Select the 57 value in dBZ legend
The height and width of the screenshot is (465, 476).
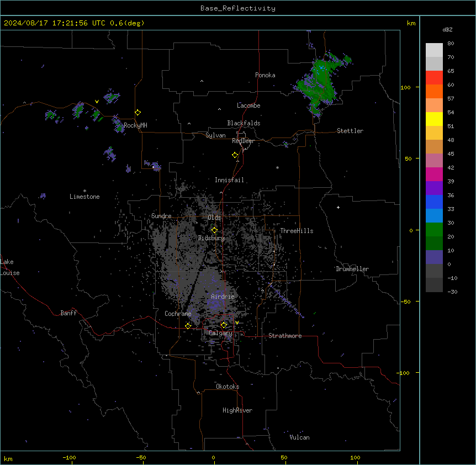[451, 99]
